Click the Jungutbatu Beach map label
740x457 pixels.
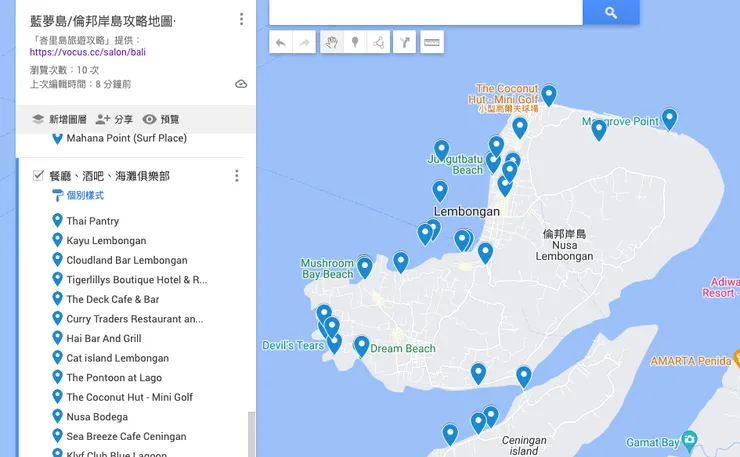[x=455, y=165]
